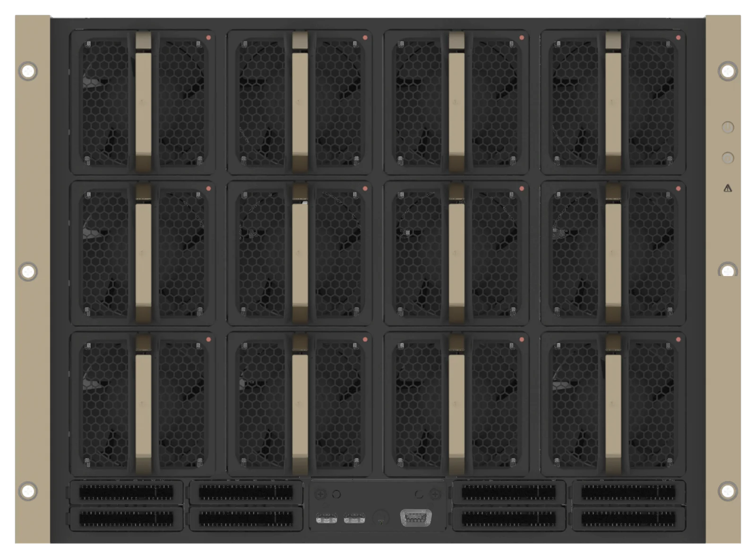Click the DB9 serial port connector
This screenshot has width=756, height=558.
pyautogui.click(x=416, y=518)
